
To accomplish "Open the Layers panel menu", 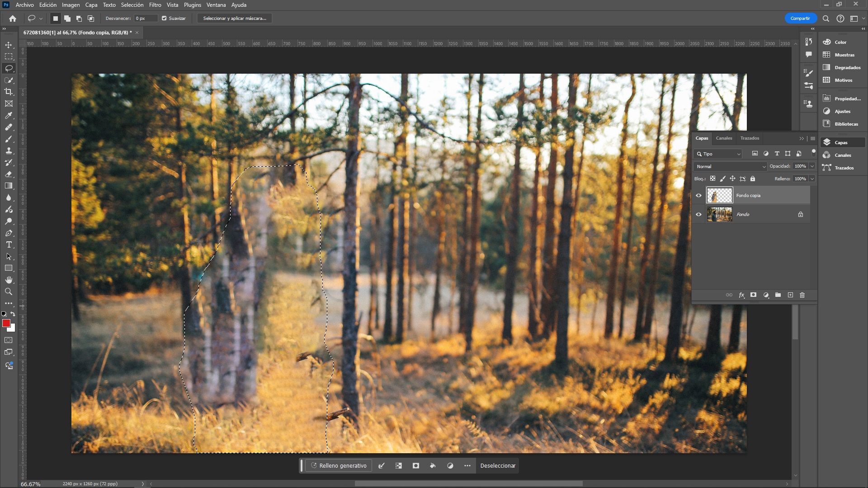I will click(x=813, y=139).
